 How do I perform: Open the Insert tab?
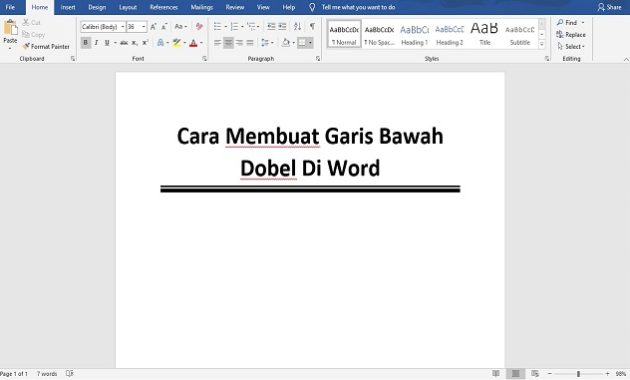[x=68, y=7]
